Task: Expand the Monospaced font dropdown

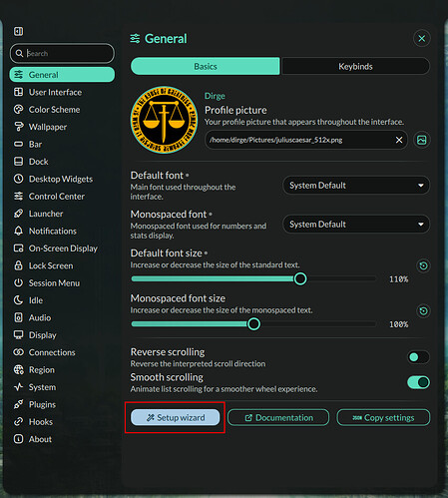Action: pyautogui.click(x=356, y=225)
